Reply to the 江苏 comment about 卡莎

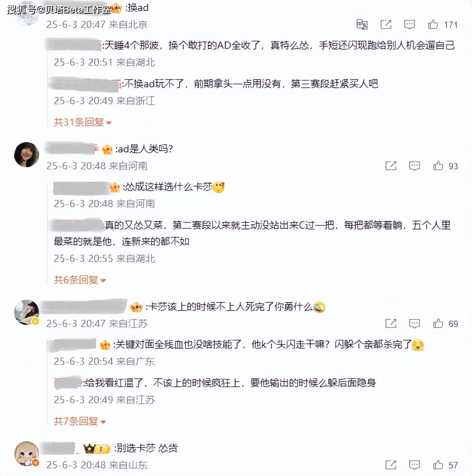click(x=414, y=324)
